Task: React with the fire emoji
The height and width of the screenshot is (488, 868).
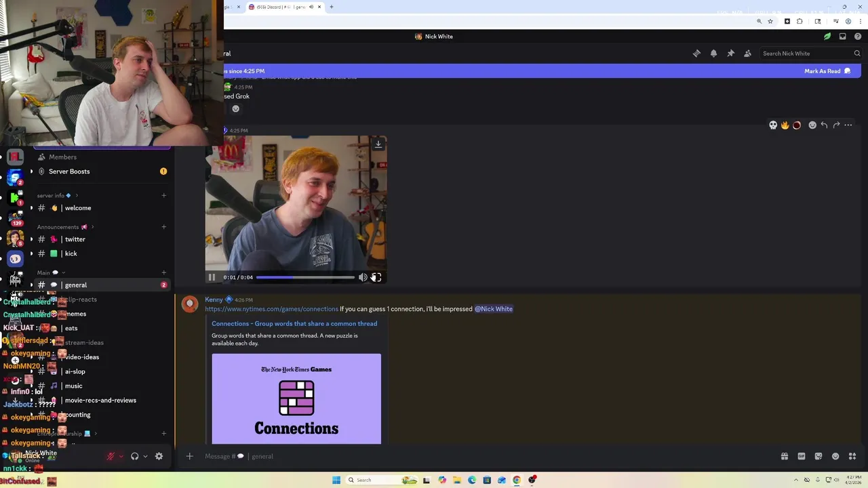Action: click(785, 125)
